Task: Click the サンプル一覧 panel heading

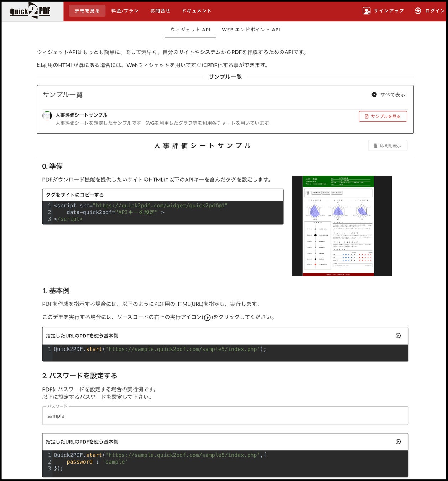Action: tap(63, 94)
